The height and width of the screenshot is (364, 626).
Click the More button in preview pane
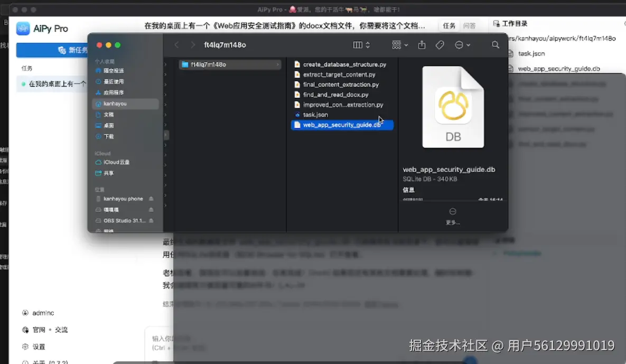click(x=453, y=216)
